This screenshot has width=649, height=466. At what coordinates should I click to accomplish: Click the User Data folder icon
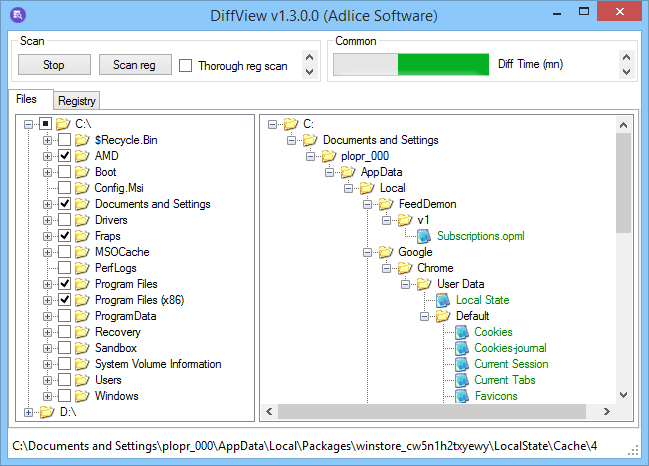point(424,284)
